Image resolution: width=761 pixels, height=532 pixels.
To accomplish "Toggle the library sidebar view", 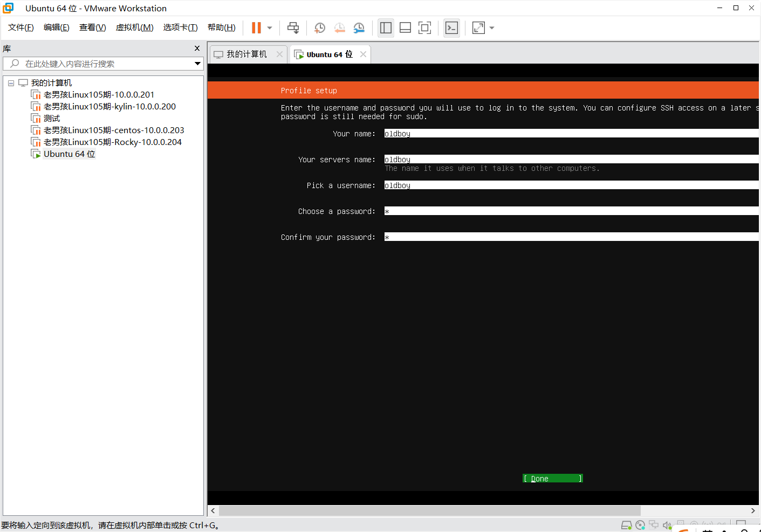I will [x=386, y=28].
